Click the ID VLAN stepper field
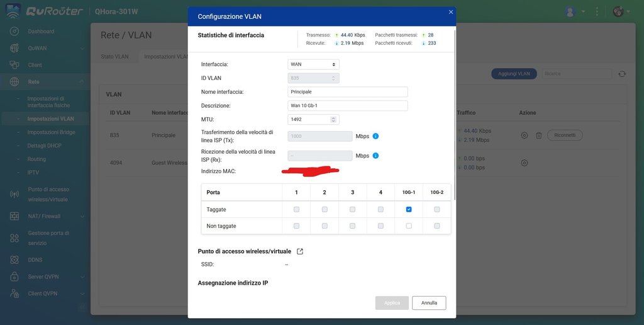This screenshot has height=325, width=644. coord(313,78)
